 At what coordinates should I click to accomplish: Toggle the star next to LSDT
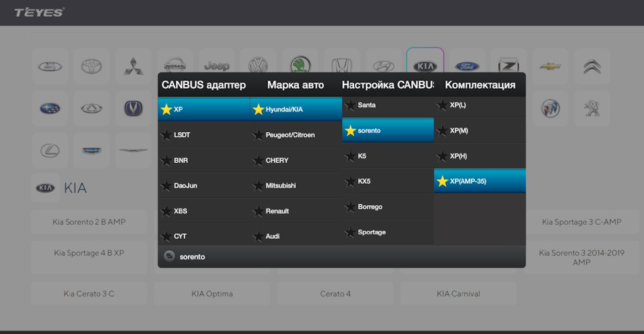click(166, 135)
